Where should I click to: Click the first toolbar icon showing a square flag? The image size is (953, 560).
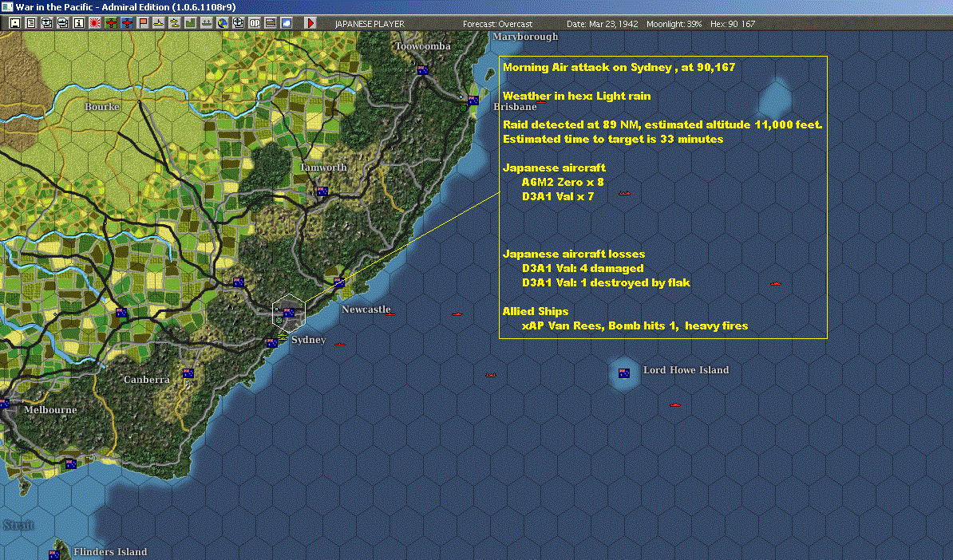click(x=15, y=23)
